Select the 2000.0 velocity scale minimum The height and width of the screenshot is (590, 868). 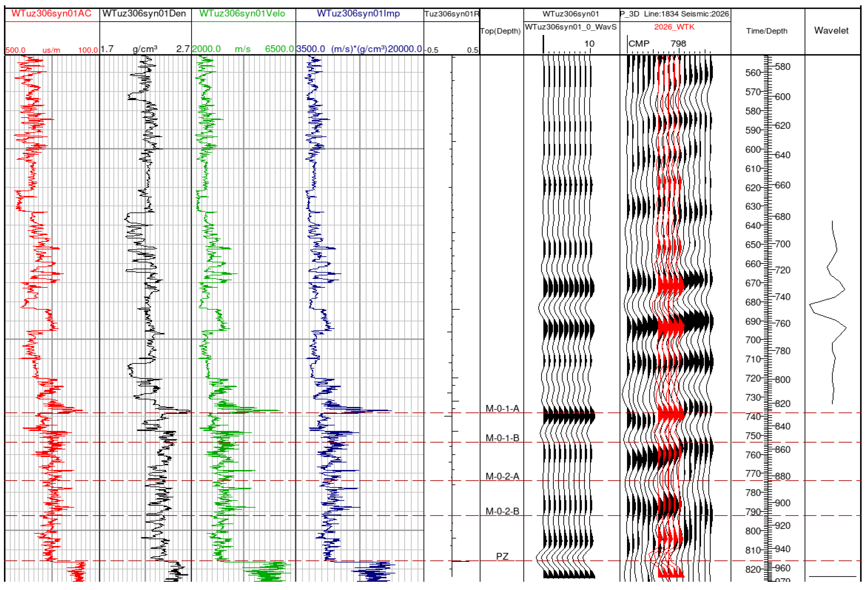(206, 49)
